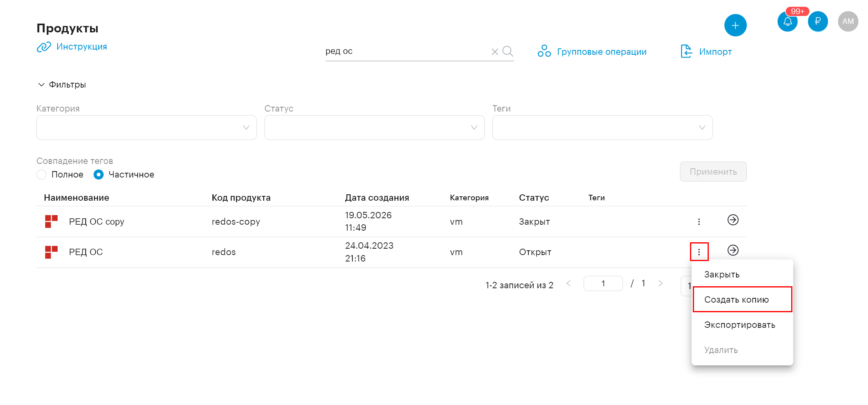Click the link chain icon by Инструкция

pyautogui.click(x=44, y=47)
